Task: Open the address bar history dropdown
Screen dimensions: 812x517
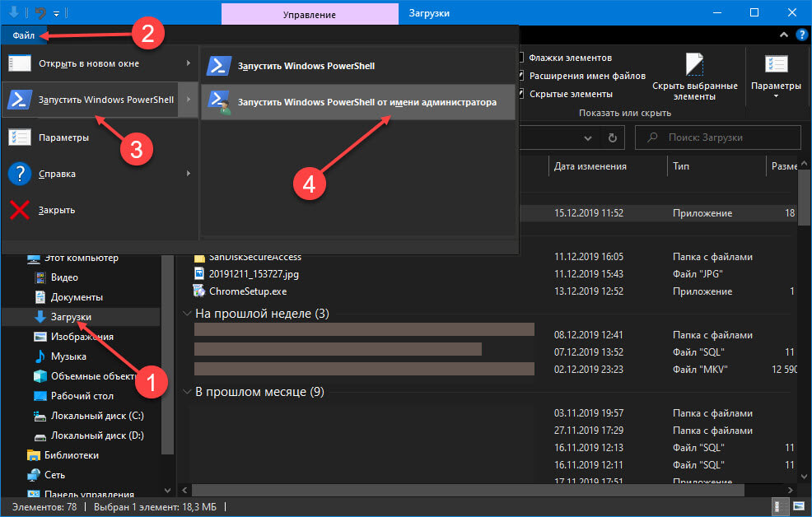Action: (x=588, y=138)
